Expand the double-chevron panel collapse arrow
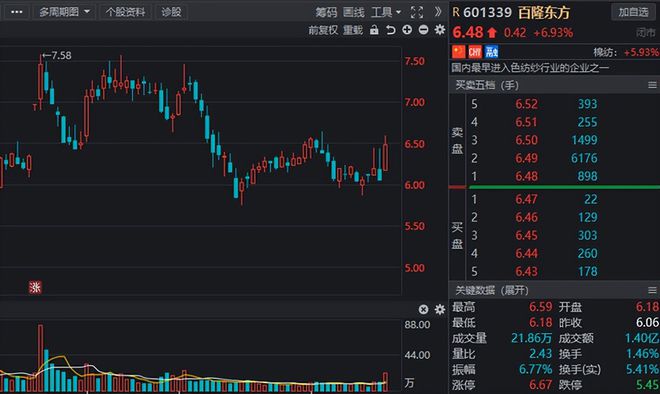Screen dimensions: 660x394 (x=438, y=12)
